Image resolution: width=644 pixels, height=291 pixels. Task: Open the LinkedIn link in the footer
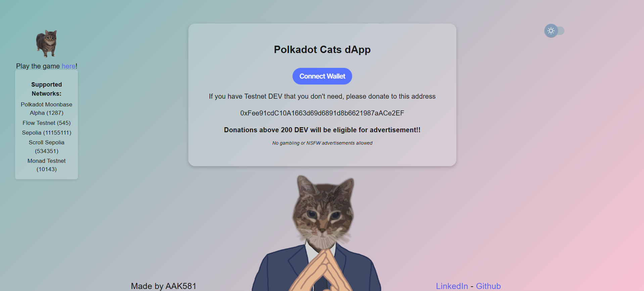452,286
